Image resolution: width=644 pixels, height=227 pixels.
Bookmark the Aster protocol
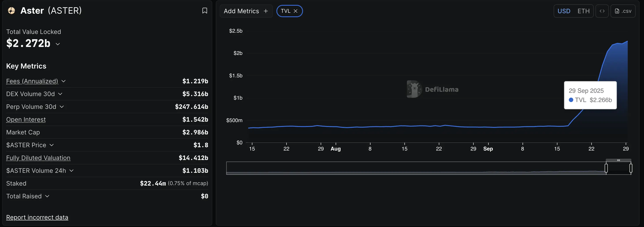click(x=205, y=11)
